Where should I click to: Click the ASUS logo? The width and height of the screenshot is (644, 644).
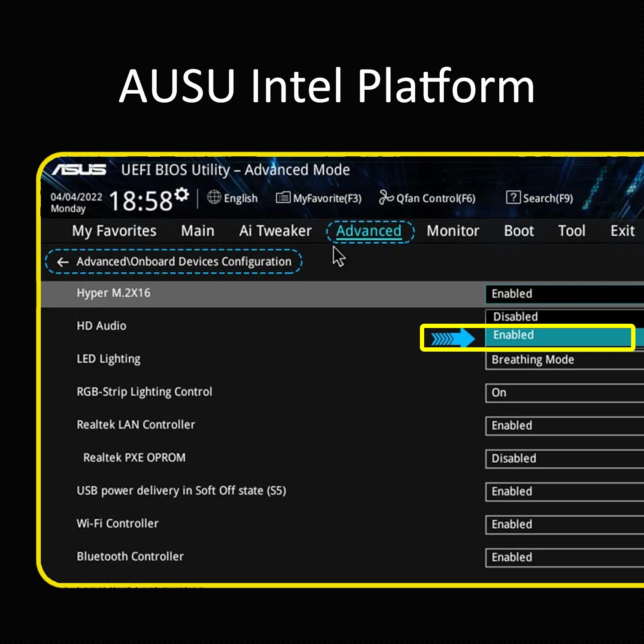(x=79, y=170)
